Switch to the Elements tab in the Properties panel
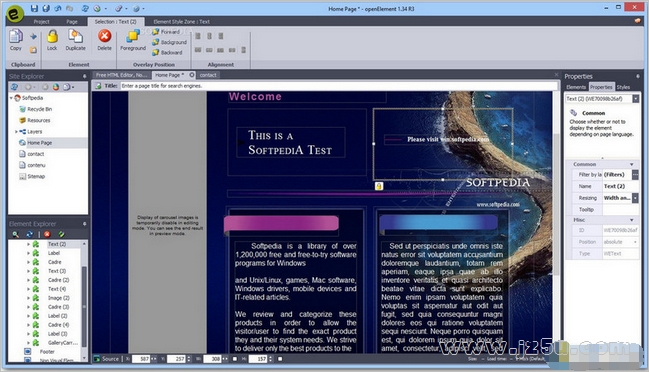The image size is (649, 372). click(x=576, y=87)
